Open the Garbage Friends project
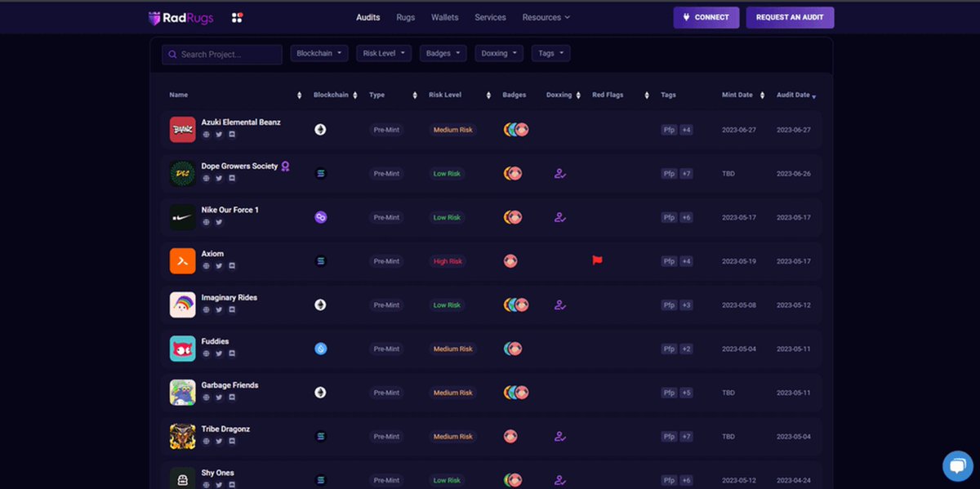 click(x=229, y=385)
